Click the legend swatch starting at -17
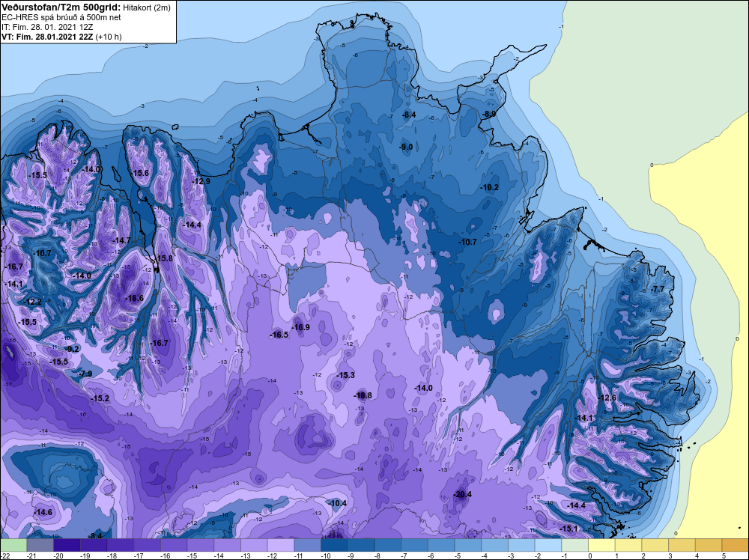The width and height of the screenshot is (749, 560). [x=147, y=545]
